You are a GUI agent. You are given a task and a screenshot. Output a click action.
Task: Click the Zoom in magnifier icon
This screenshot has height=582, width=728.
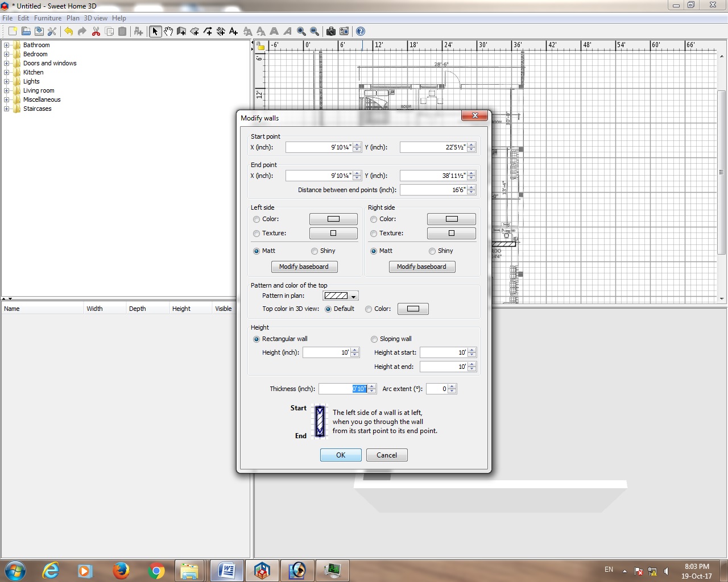pos(301,31)
